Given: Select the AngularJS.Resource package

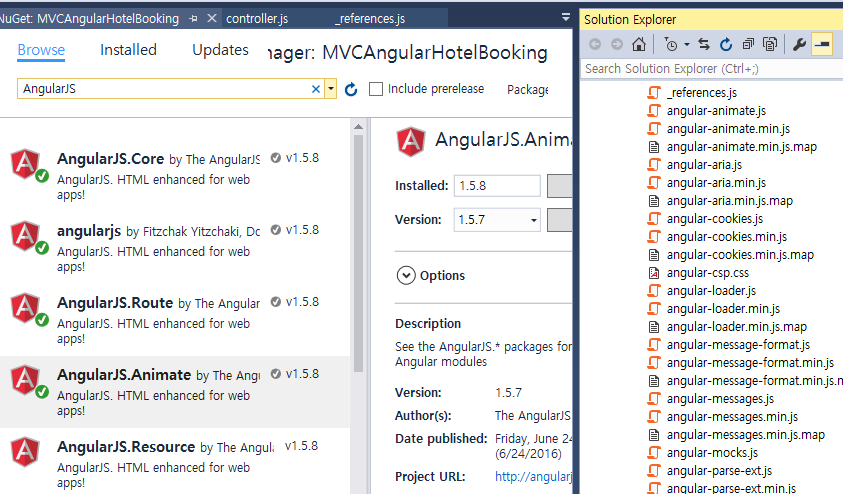Looking at the screenshot, I should point(175,461).
